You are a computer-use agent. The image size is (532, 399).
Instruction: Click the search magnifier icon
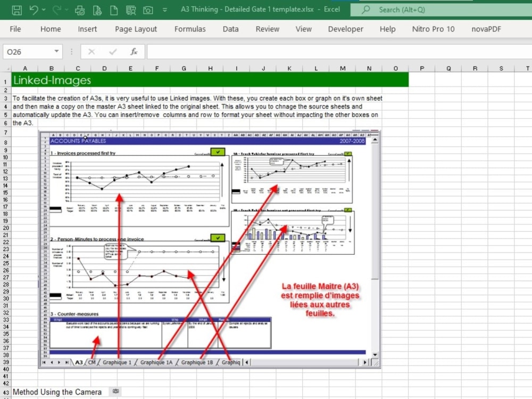point(366,10)
